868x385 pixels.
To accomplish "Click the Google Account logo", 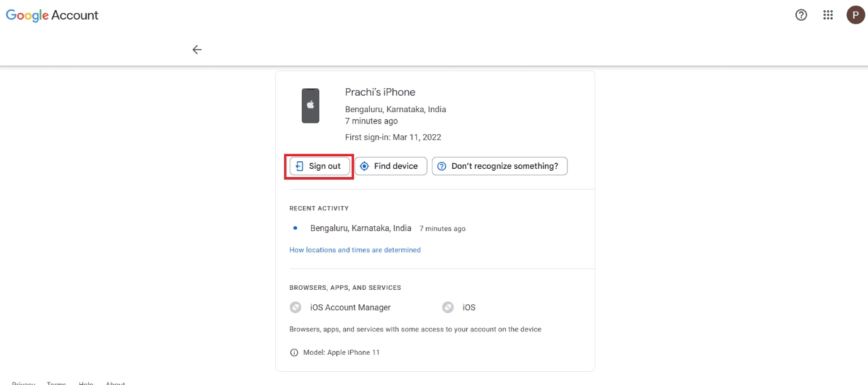I will (52, 16).
